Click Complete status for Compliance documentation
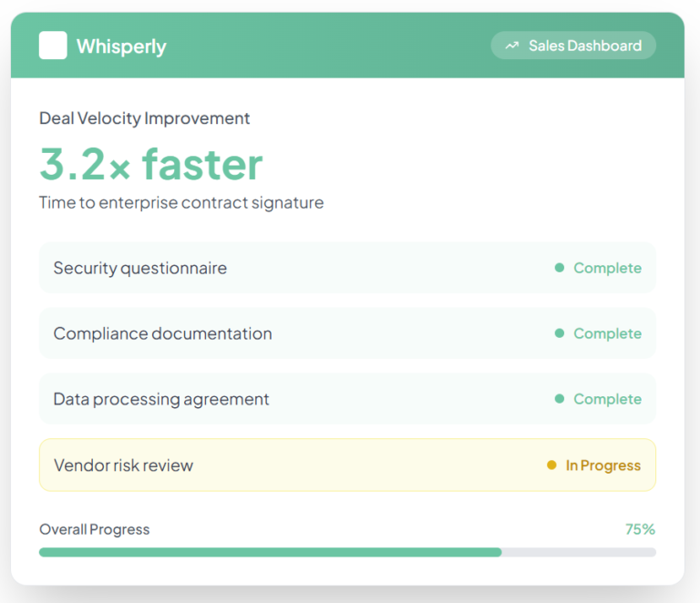Viewport: 700px width, 603px height. (x=607, y=333)
